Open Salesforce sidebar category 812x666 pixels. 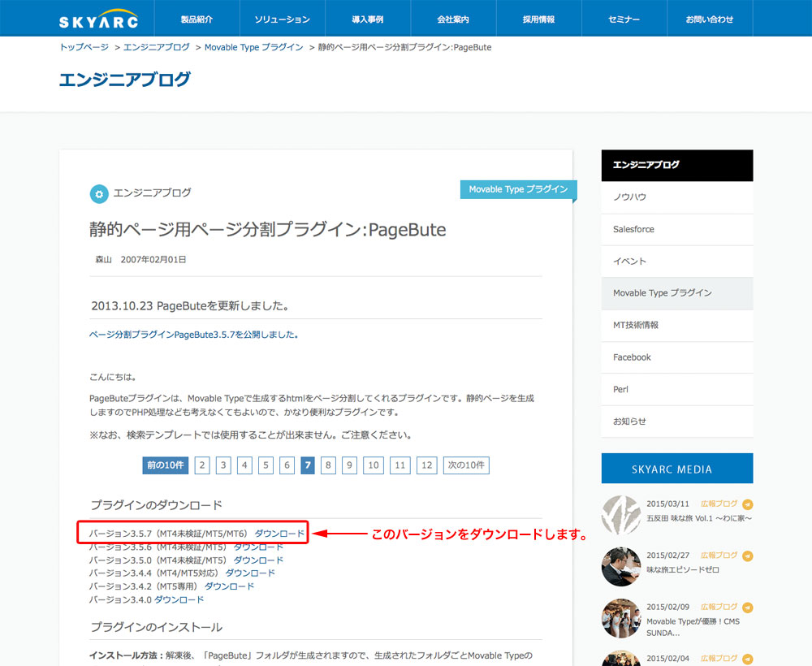point(677,229)
